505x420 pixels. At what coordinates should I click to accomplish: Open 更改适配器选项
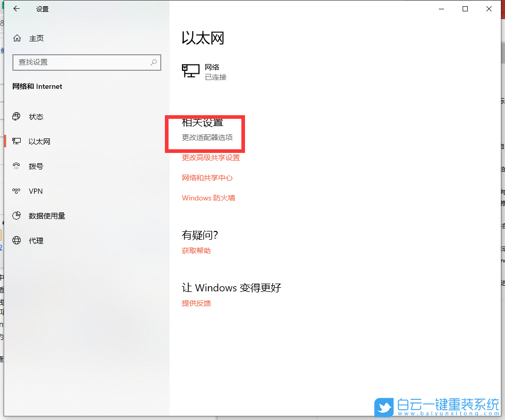pos(208,137)
